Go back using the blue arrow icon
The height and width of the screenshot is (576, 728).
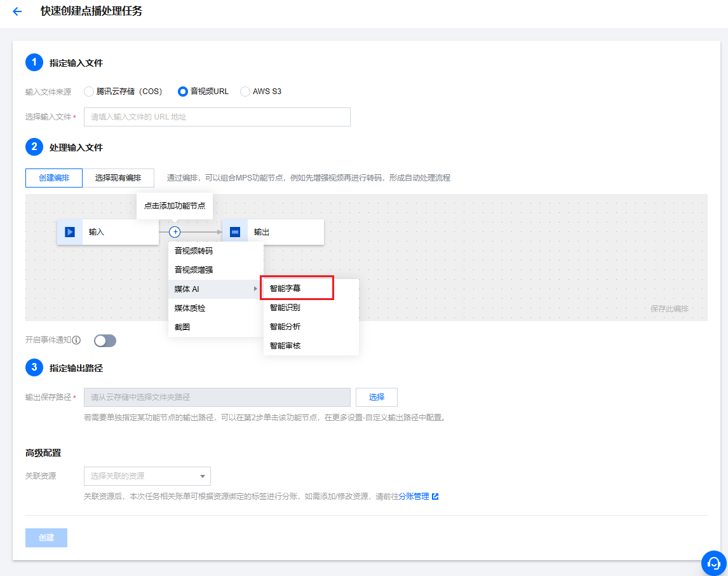pos(17,11)
